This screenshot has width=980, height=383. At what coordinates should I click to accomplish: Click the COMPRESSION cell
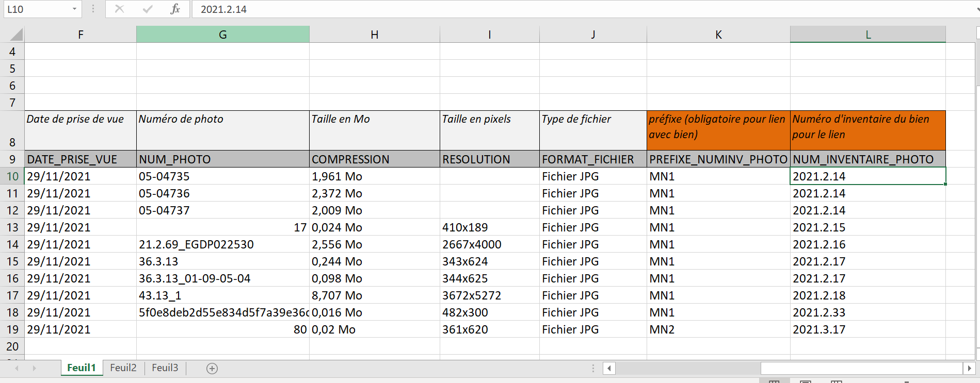click(375, 159)
